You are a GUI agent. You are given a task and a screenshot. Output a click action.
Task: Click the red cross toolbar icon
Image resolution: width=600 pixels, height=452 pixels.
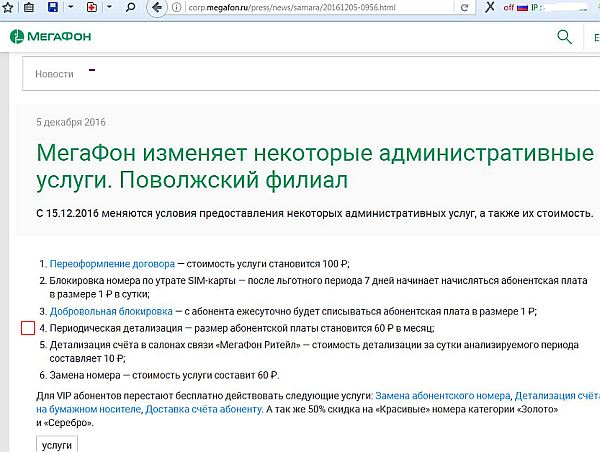coord(92,7)
